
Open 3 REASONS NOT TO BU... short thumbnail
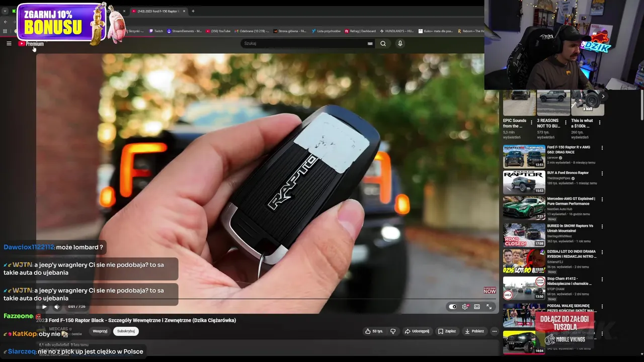[553, 103]
